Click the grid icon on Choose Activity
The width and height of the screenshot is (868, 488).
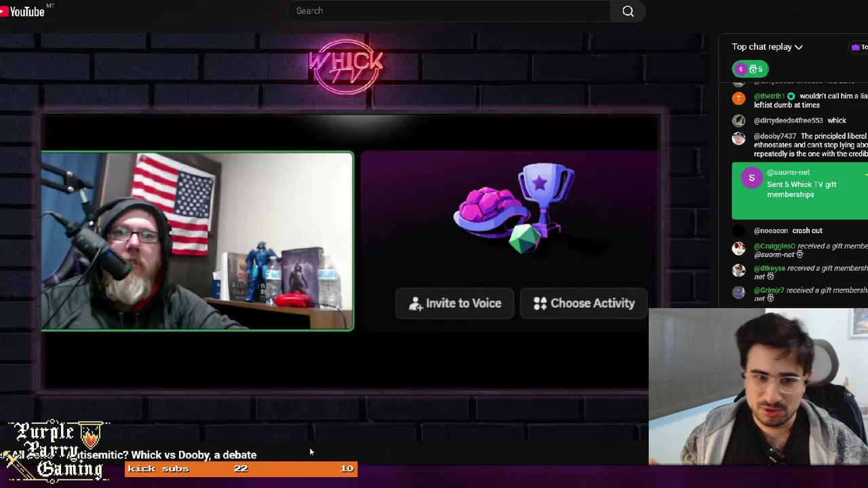coord(540,304)
